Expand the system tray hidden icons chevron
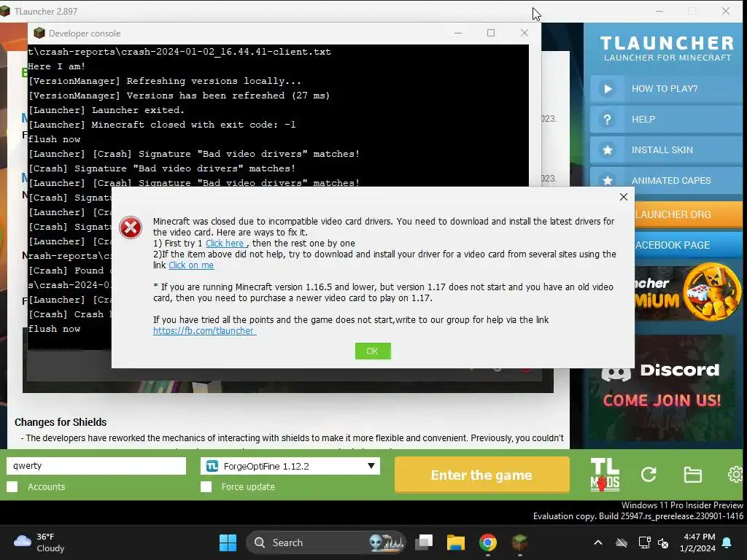This screenshot has width=747, height=560. tap(598, 542)
